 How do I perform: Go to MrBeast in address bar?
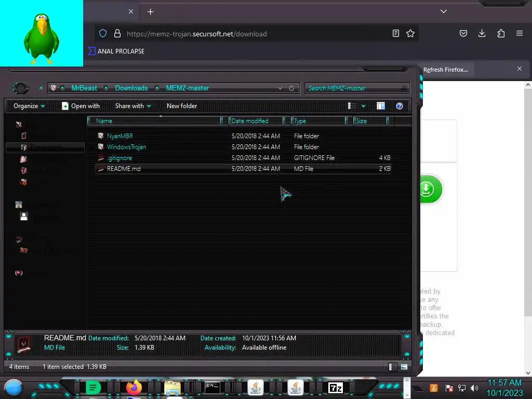(84, 88)
